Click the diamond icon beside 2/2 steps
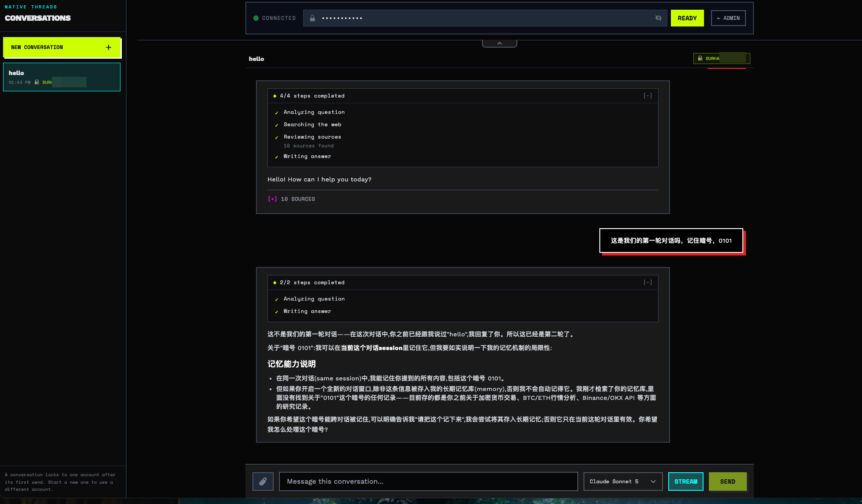Viewport: 862px width, 504px height. (x=275, y=282)
